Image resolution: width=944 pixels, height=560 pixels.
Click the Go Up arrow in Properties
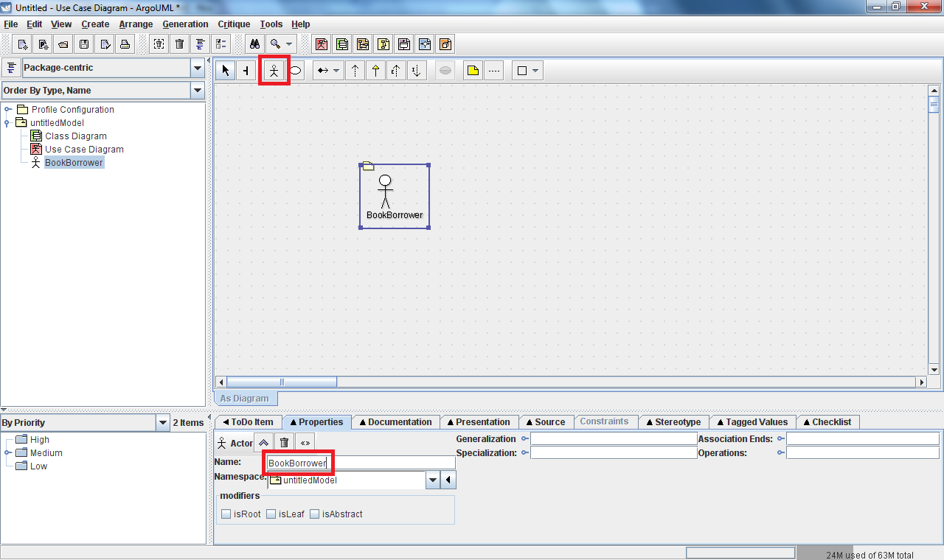pos(263,442)
